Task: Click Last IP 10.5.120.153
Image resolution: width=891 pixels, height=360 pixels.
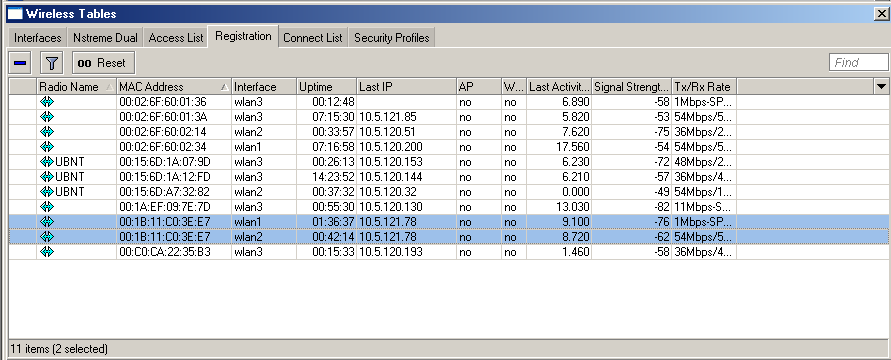Action: coord(391,162)
